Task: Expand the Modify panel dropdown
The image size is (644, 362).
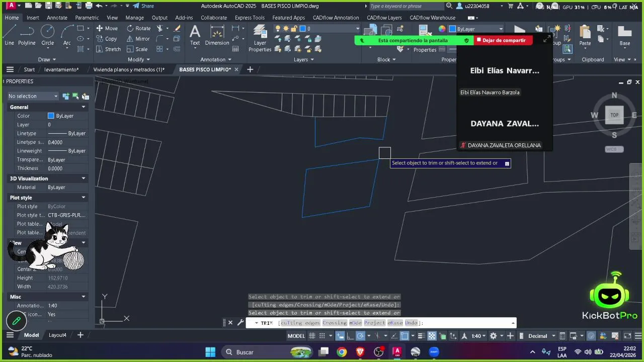Action: point(139,59)
